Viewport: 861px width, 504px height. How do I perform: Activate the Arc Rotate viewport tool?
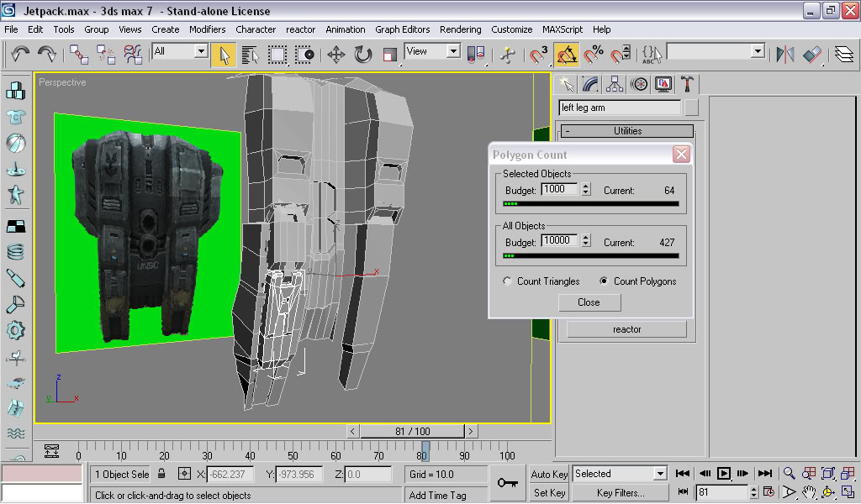pos(828,492)
